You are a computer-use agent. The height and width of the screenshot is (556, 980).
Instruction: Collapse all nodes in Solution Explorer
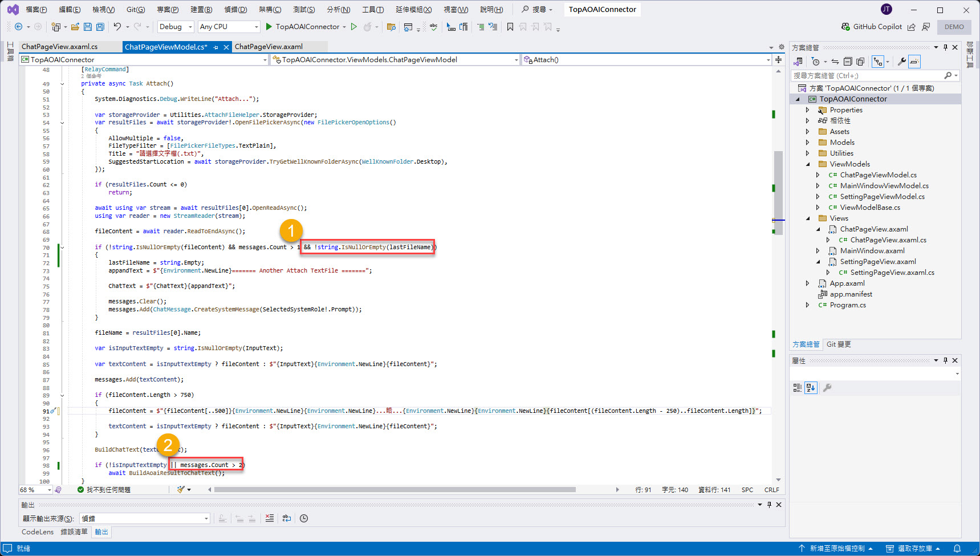848,62
